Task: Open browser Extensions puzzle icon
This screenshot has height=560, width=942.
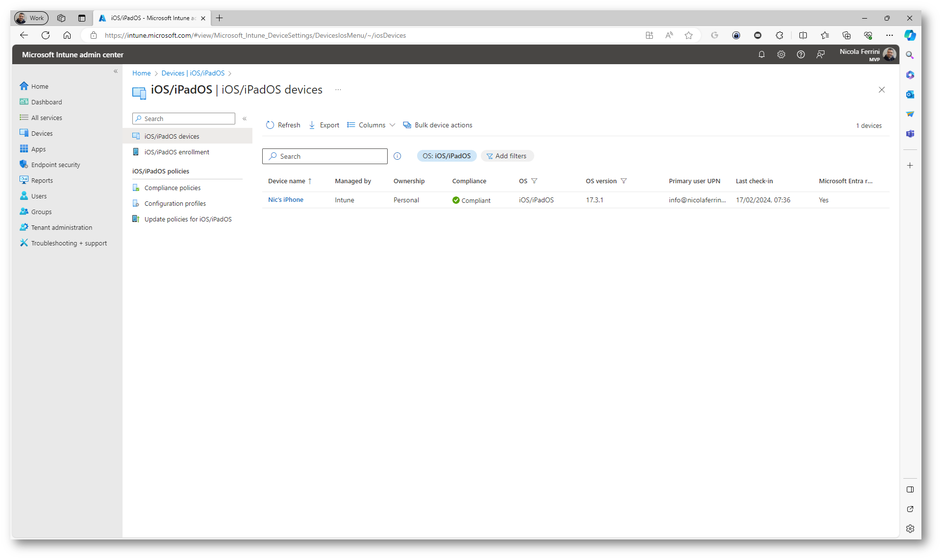Action: point(779,35)
